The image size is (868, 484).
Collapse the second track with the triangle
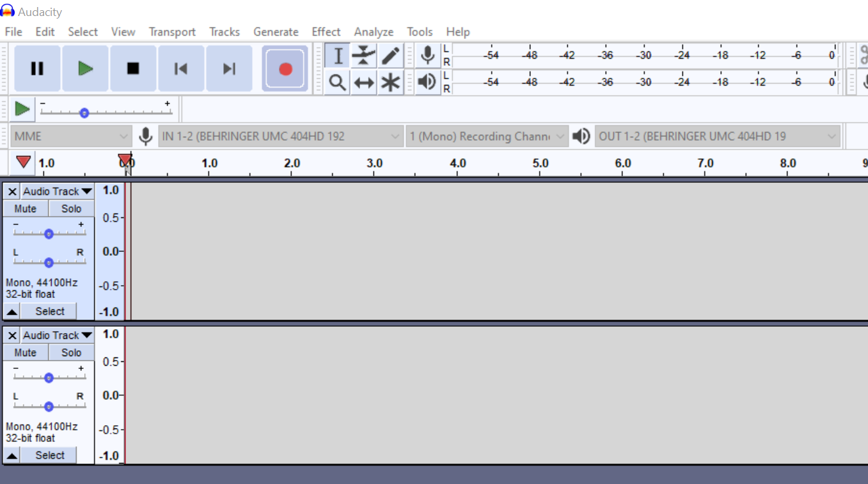point(12,455)
